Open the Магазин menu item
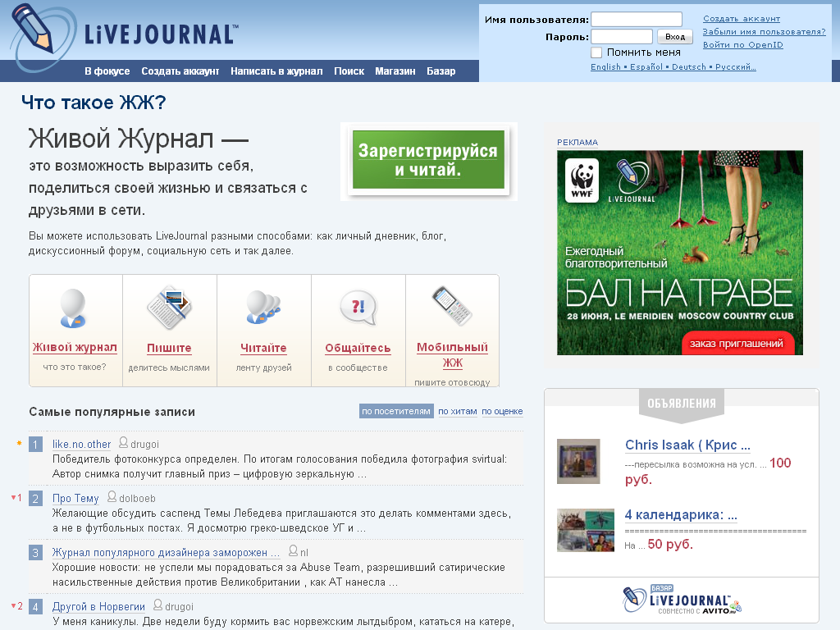 coord(395,71)
